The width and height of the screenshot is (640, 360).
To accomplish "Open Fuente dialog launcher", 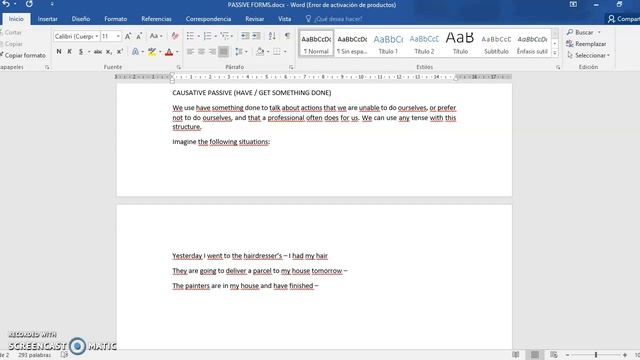I will click(x=179, y=67).
